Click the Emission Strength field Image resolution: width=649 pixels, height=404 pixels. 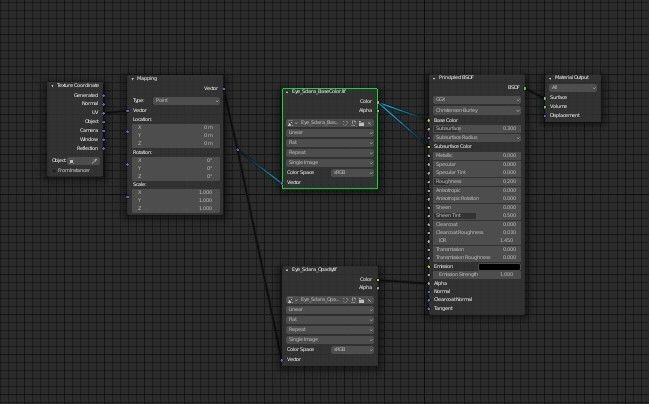[477, 274]
